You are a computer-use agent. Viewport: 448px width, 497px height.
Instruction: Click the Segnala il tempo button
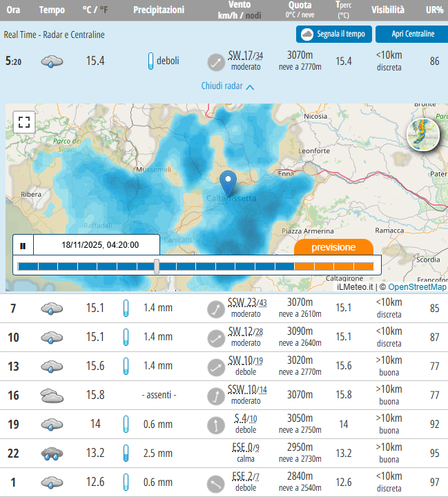tap(334, 34)
